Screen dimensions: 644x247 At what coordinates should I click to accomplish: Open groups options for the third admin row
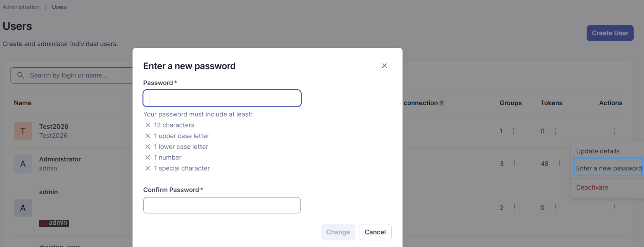514,208
